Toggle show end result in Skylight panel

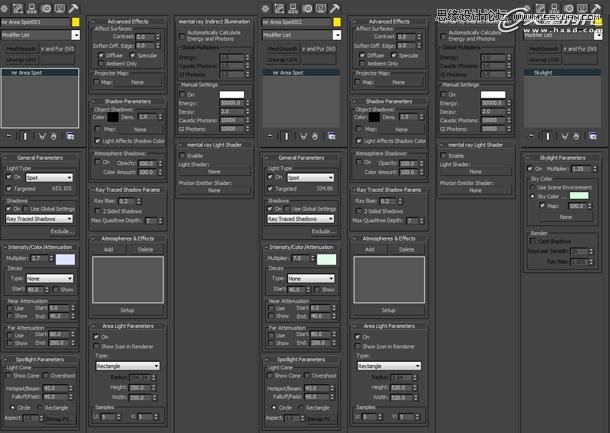click(x=548, y=136)
